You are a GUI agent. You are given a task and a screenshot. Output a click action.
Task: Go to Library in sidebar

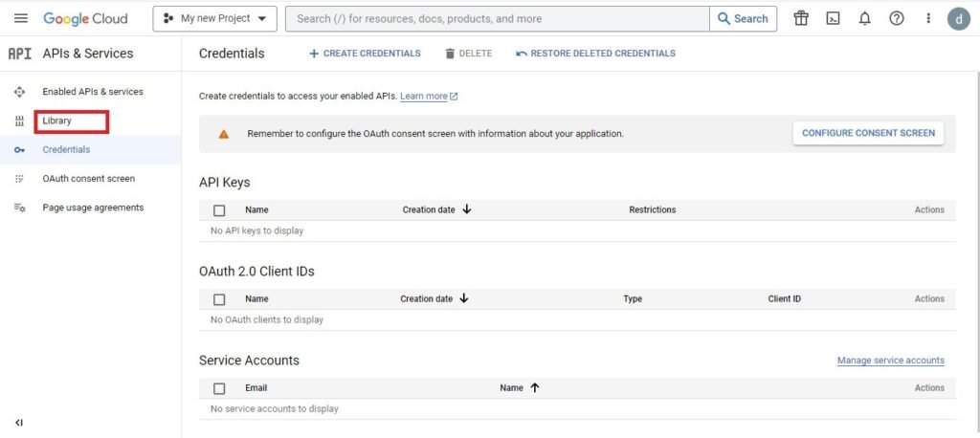click(57, 120)
